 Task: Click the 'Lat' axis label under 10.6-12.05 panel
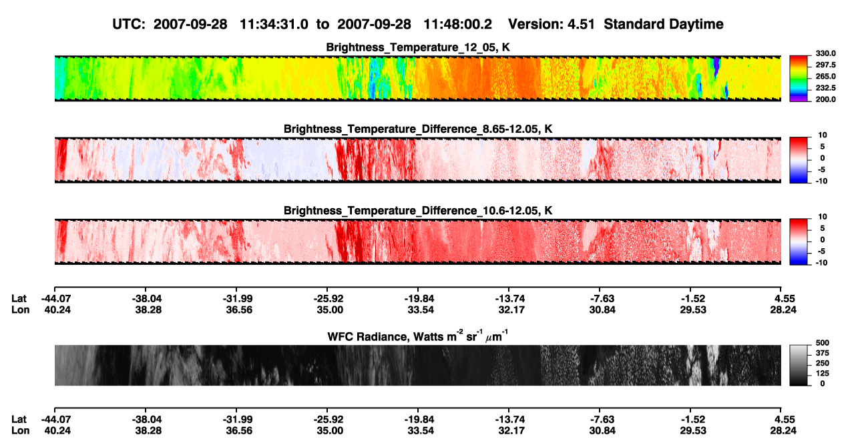pyautogui.click(x=19, y=298)
